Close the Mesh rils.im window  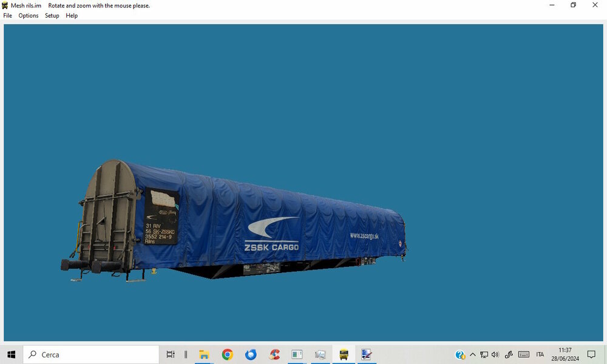(x=595, y=5)
